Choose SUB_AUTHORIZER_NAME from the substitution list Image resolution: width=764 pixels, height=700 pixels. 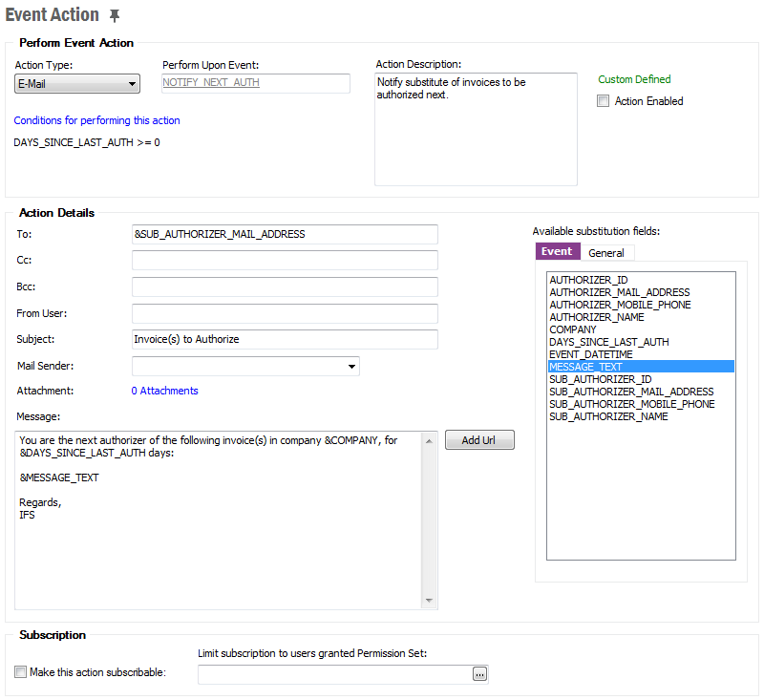(608, 416)
